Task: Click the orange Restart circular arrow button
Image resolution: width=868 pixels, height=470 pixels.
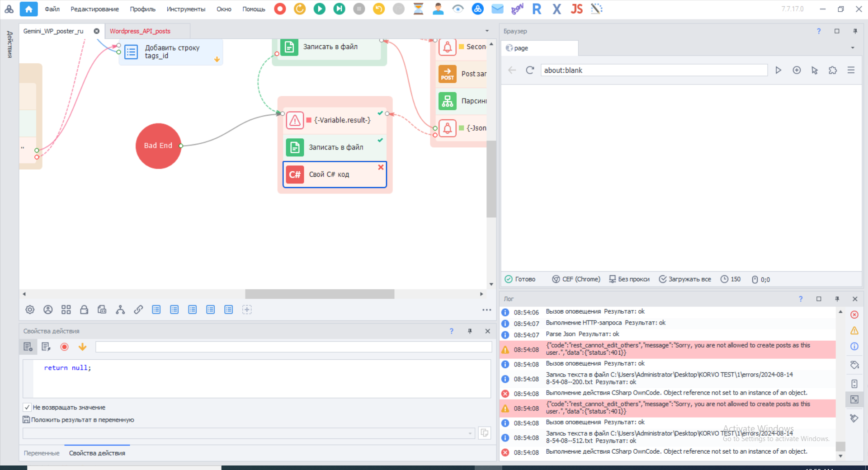Action: (300, 9)
